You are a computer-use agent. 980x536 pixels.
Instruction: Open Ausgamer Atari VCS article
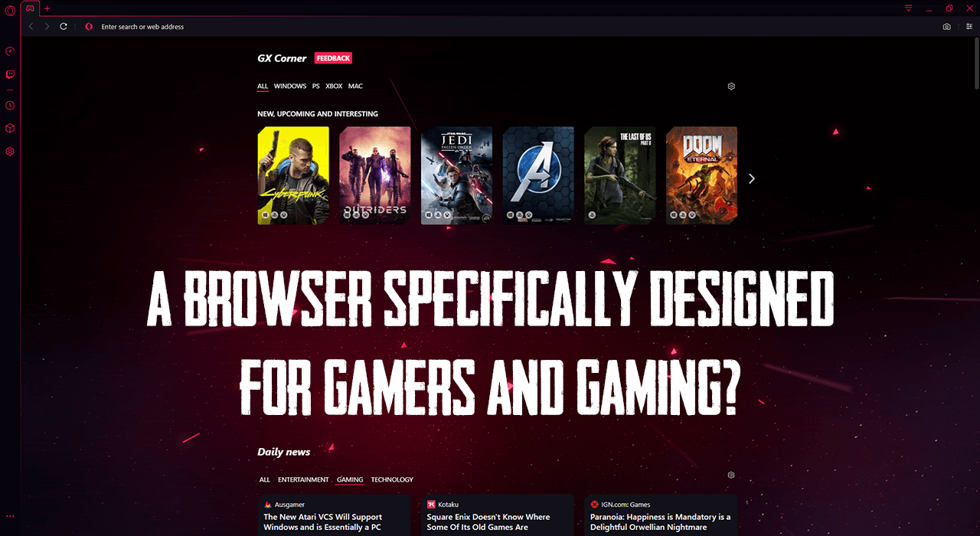[x=334, y=515]
